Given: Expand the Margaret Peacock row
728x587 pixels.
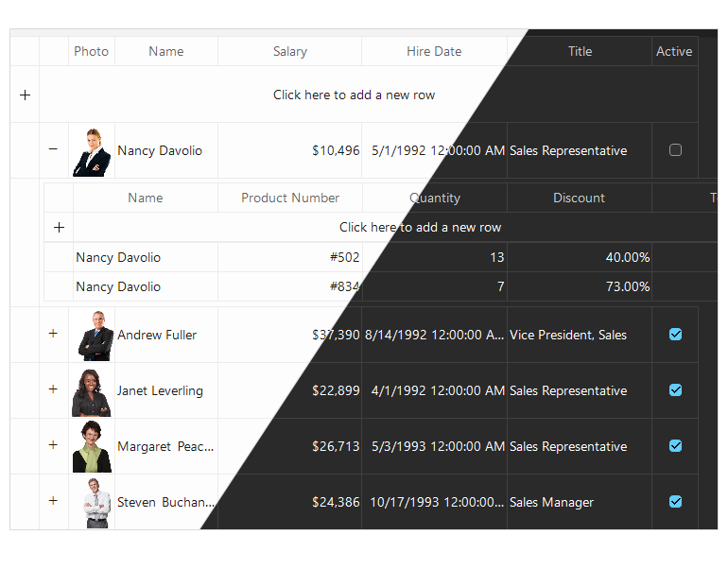Looking at the screenshot, I should tap(53, 445).
